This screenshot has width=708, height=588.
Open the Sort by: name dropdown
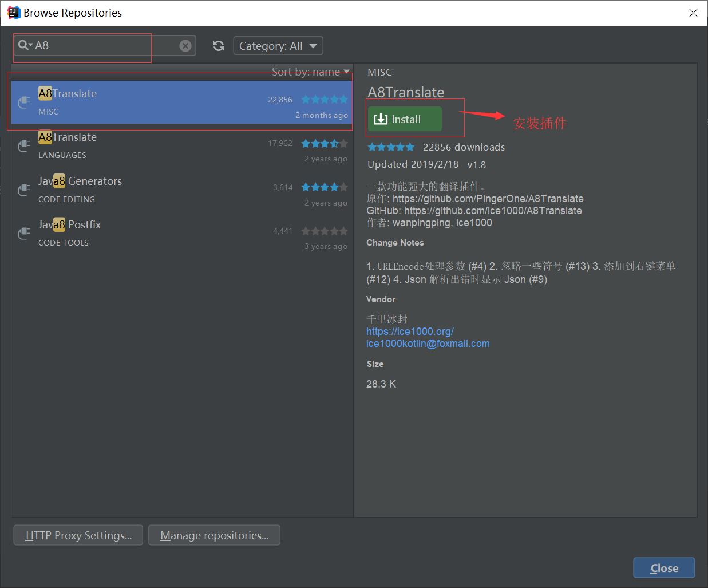311,72
